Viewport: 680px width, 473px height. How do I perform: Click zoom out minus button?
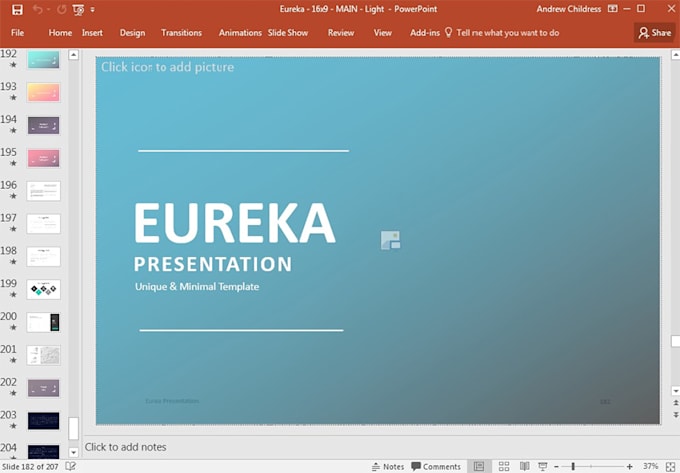pyautogui.click(x=556, y=467)
